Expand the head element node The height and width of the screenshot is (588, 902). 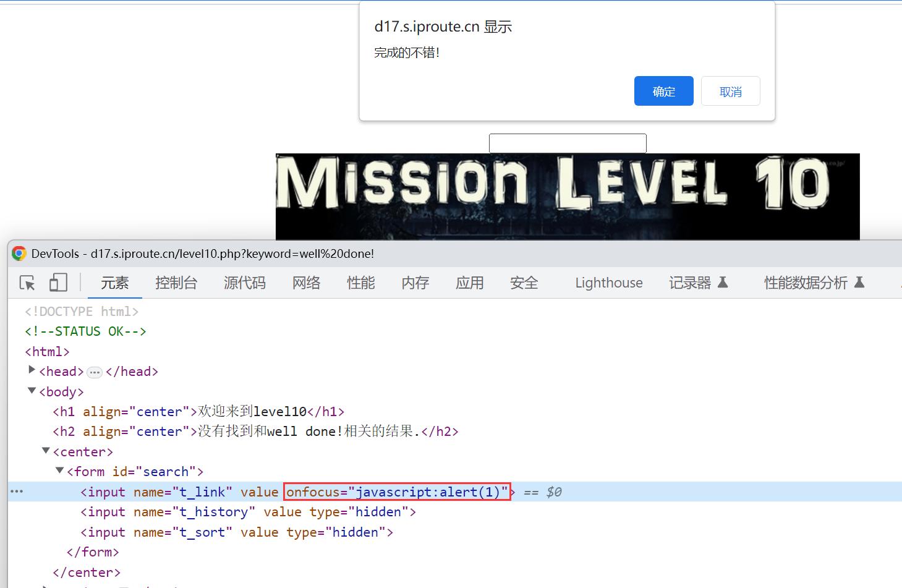coord(32,370)
